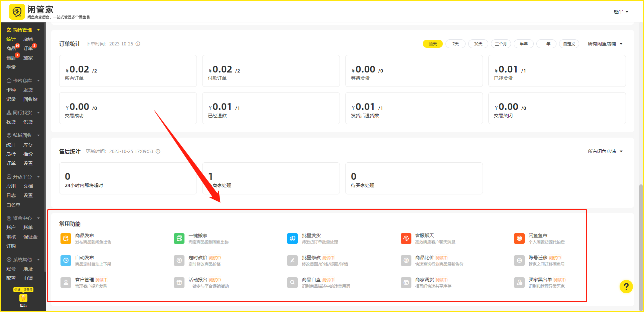Open the 客服聊天 headset icon
This screenshot has height=313, width=644.
point(406,239)
